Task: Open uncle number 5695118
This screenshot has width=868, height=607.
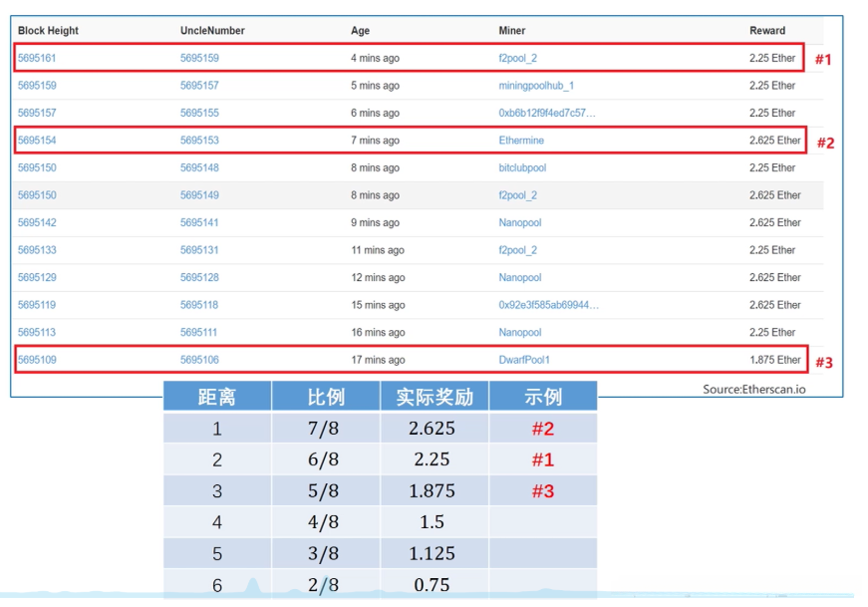Action: 199,305
